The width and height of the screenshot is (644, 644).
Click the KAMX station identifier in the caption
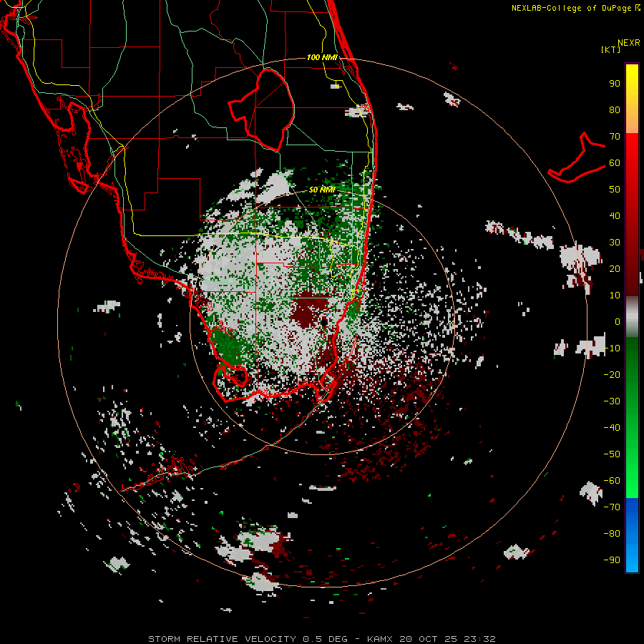380,639
